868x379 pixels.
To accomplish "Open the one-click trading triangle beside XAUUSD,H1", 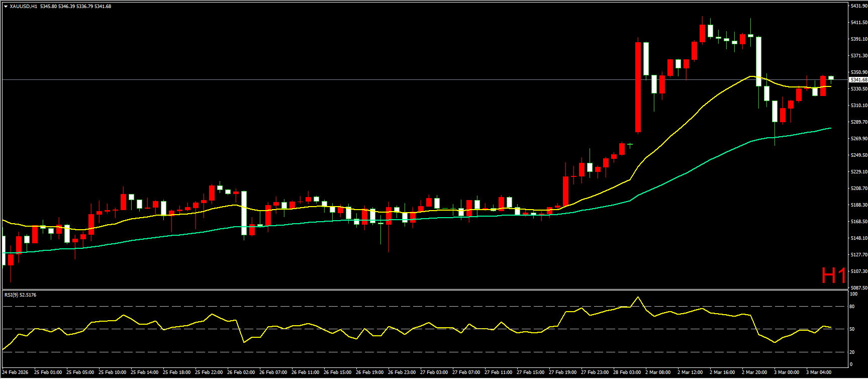I will point(6,7).
